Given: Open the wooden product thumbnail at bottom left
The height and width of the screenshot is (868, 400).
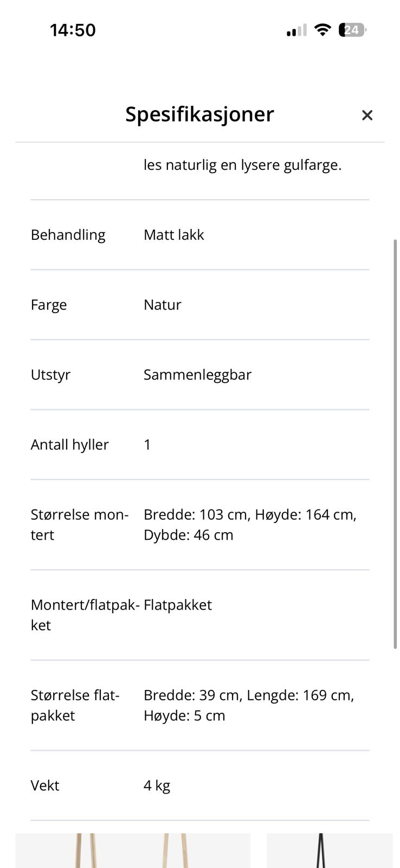Looking at the screenshot, I should tap(133, 850).
